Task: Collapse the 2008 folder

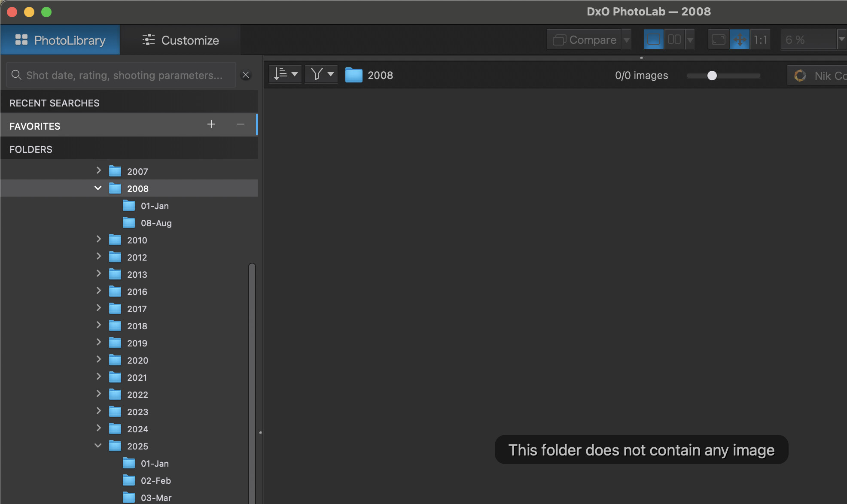Action: coord(98,188)
